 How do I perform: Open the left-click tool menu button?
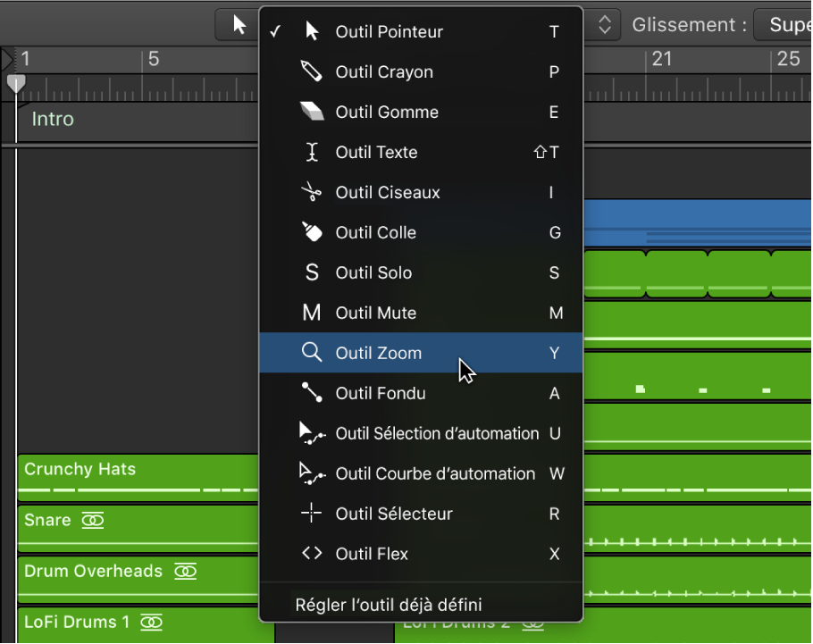(238, 24)
